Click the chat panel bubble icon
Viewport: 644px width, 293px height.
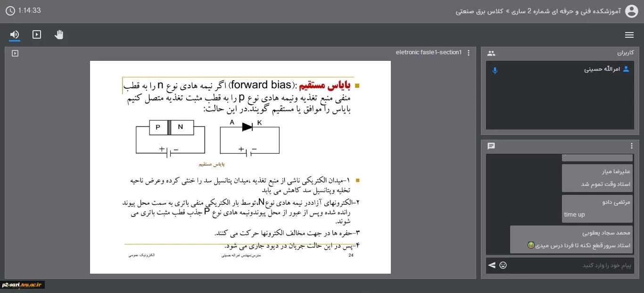click(x=491, y=146)
